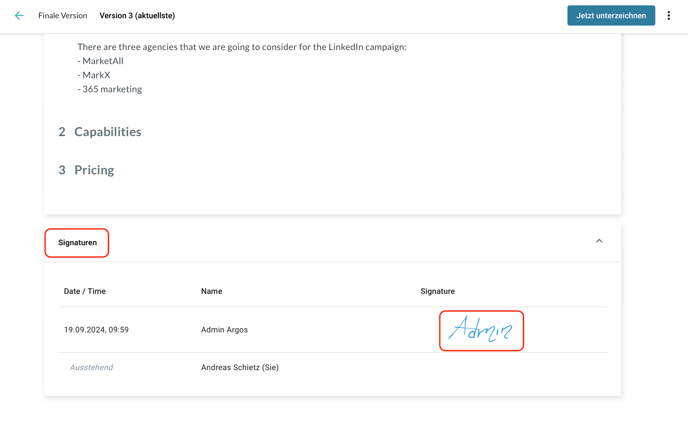688x428 pixels.
Task: Click the Ausstehend pending status
Action: [x=91, y=368]
